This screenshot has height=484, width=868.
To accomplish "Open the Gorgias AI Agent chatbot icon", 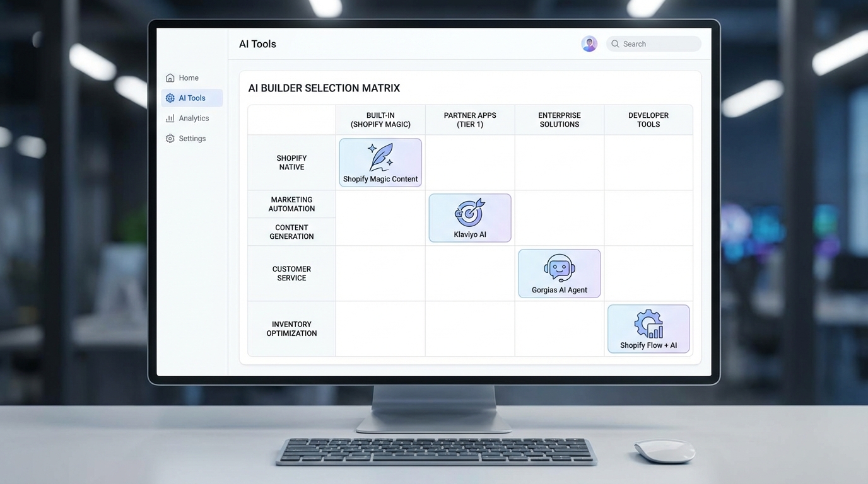I will point(559,268).
